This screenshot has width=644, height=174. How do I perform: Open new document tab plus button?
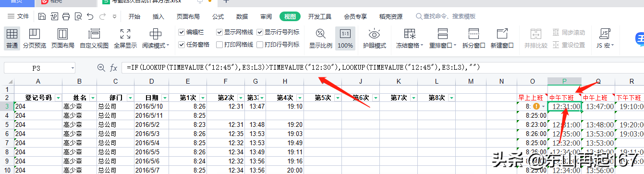click(226, 2)
